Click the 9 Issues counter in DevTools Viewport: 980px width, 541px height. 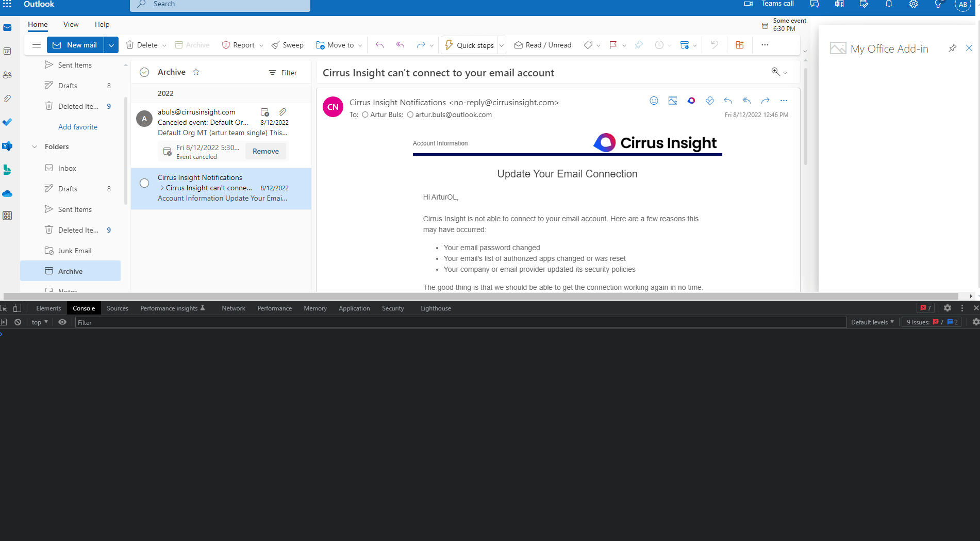click(x=932, y=322)
